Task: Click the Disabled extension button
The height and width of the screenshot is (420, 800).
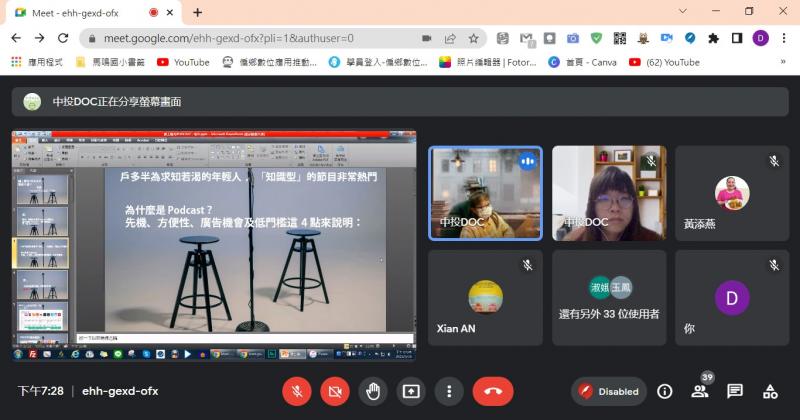Action: 609,391
